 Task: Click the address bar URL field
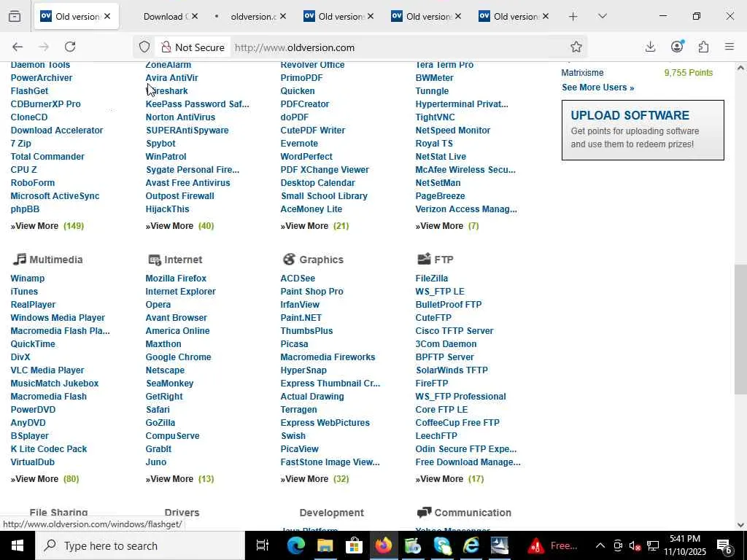[398, 47]
